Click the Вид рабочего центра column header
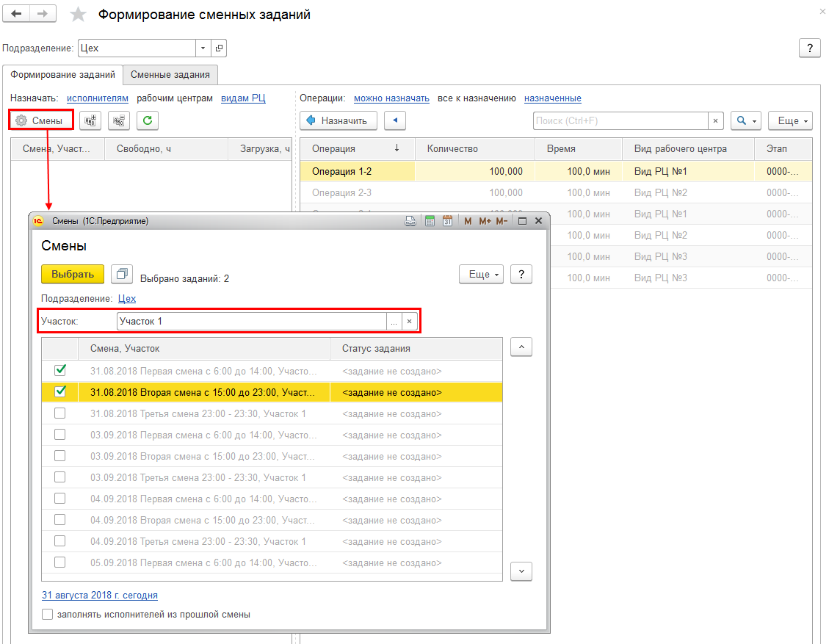Image resolution: width=829 pixels, height=644 pixels. coord(688,149)
